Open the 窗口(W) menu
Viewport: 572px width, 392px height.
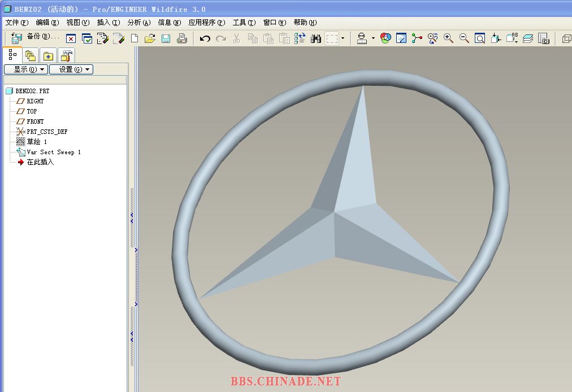click(x=275, y=23)
